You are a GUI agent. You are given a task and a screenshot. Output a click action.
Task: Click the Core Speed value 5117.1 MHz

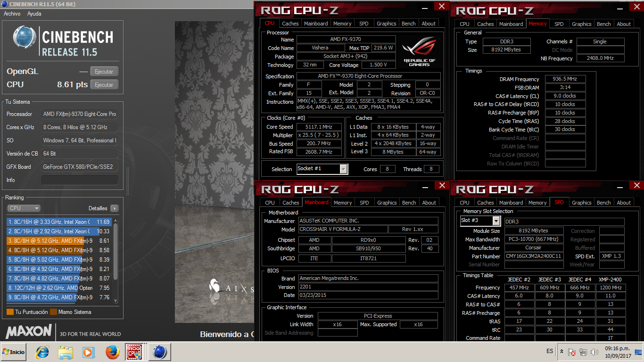click(319, 127)
